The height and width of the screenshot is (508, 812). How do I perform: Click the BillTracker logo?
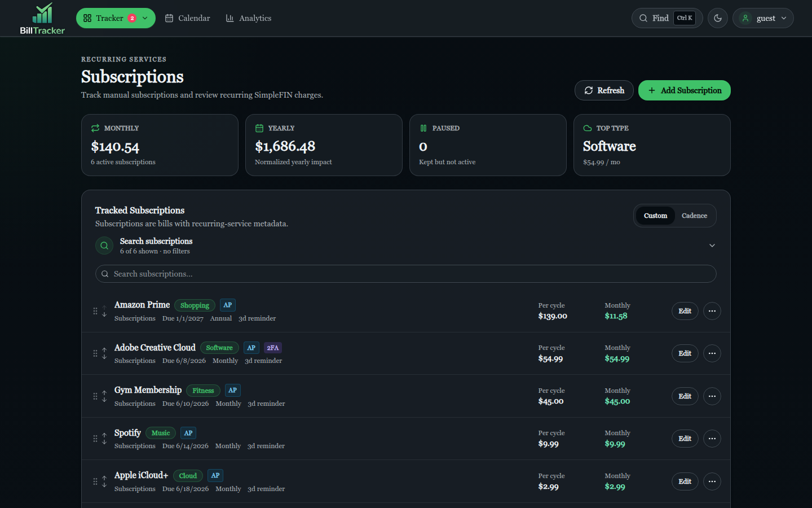[x=42, y=18]
